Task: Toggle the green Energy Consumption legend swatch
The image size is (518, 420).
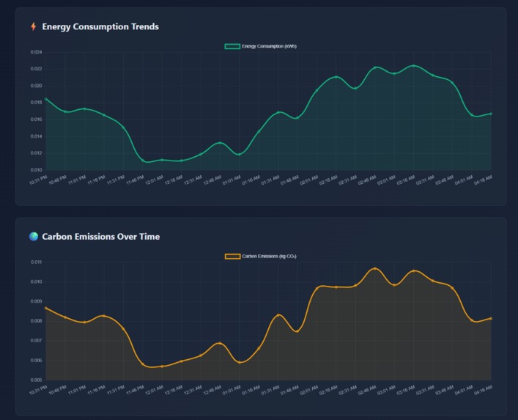Action: 232,46
